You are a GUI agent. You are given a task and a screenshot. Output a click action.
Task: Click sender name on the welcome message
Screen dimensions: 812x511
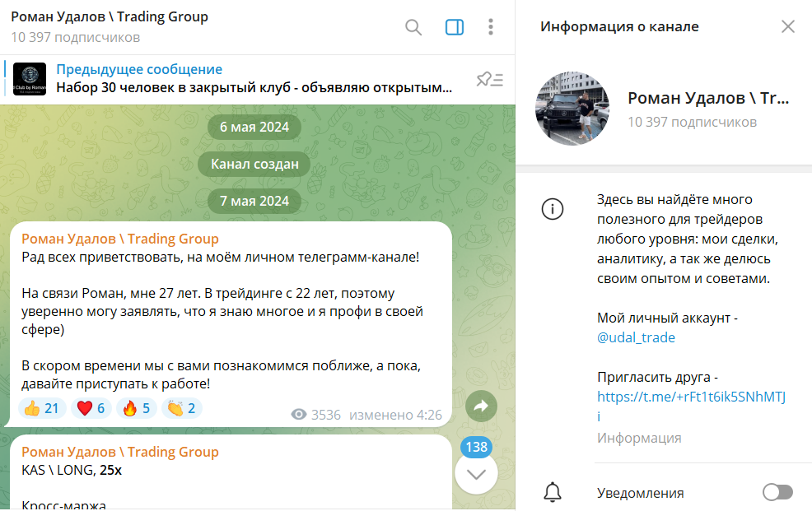pos(120,239)
